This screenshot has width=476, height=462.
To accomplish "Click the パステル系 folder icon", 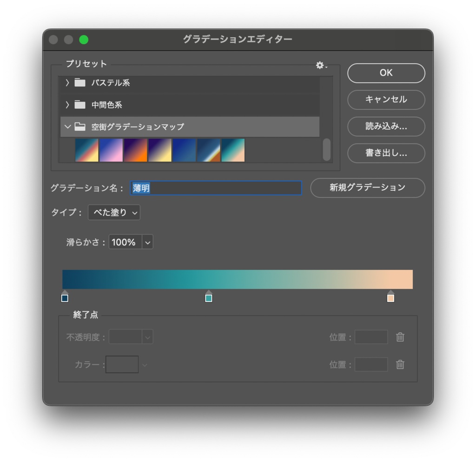I will 80,83.
